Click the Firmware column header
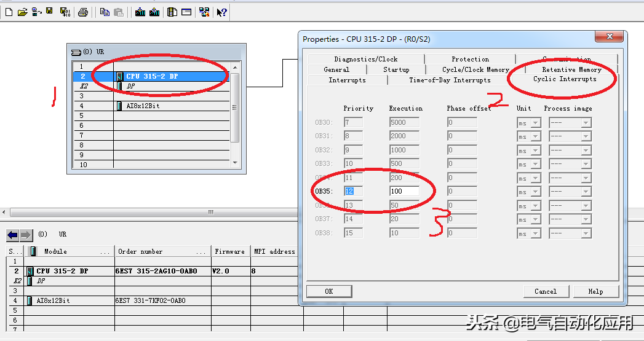644x341 pixels. pos(231,251)
